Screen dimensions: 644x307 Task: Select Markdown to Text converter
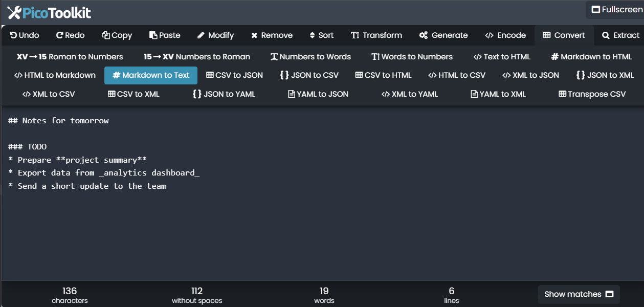151,75
